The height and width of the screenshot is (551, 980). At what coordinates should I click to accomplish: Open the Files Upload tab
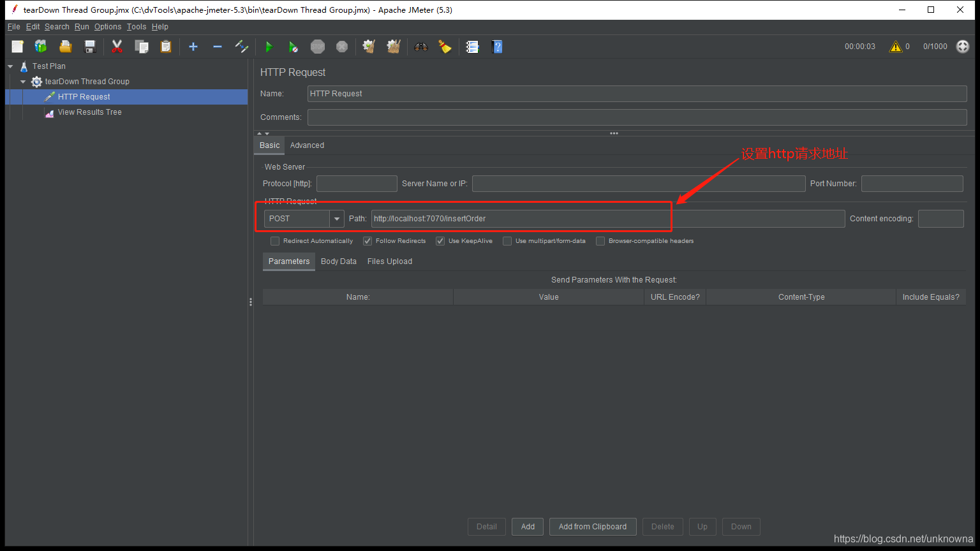pos(390,261)
